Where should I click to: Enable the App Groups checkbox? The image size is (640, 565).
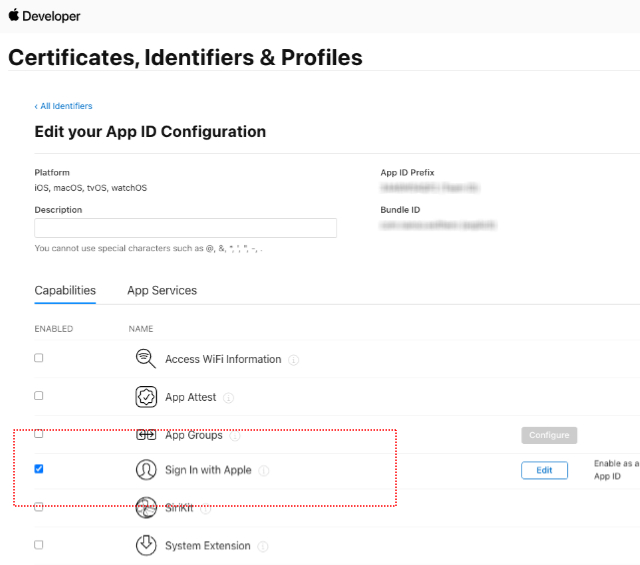click(39, 434)
